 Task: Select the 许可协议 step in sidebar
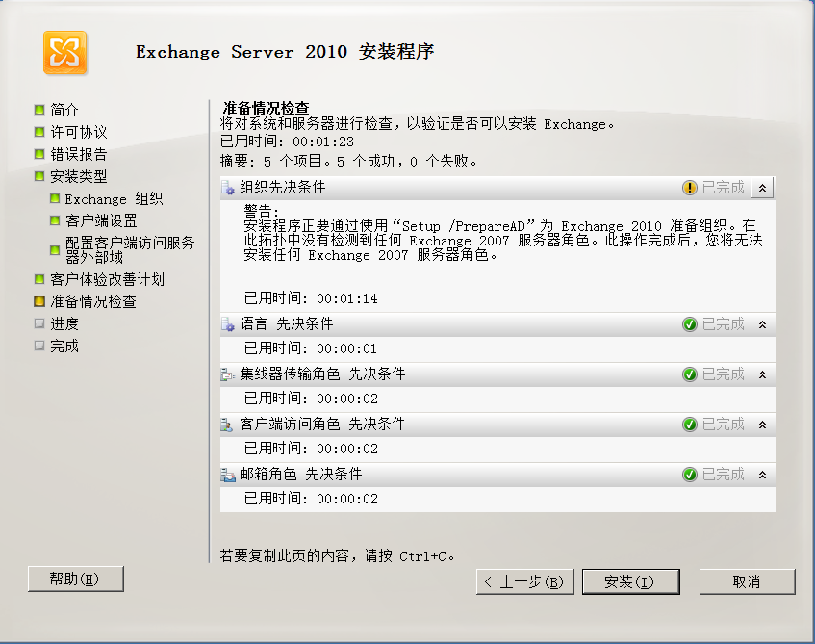coord(79,132)
